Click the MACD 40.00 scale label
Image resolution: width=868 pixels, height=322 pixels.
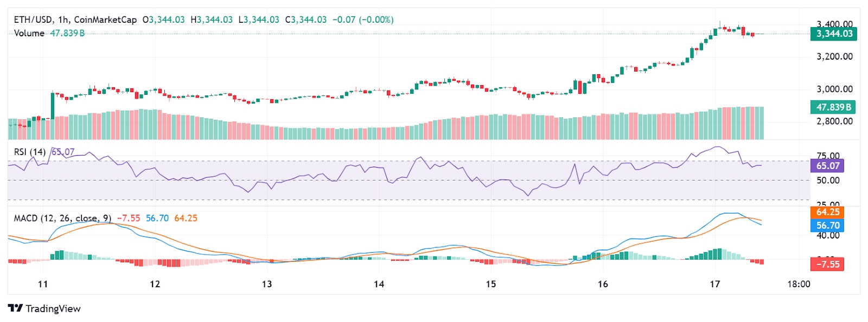tap(828, 235)
